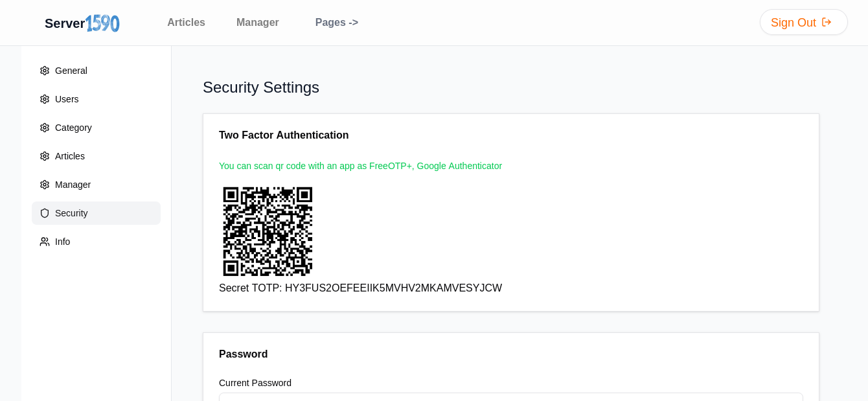
Task: Click the gear icon beside Category
Action: tap(45, 128)
